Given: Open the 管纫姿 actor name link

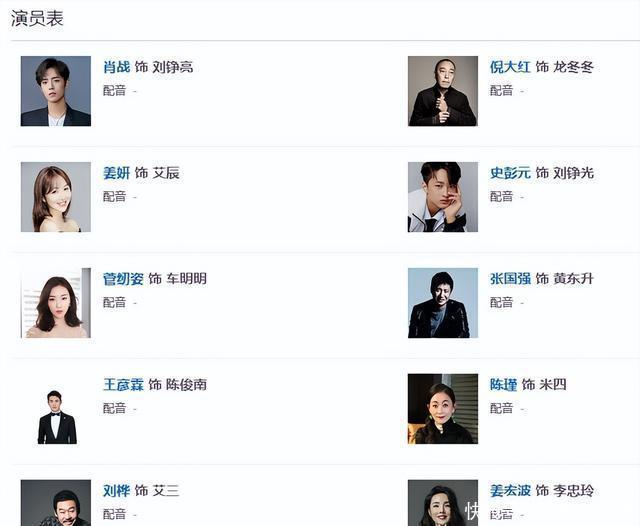Looking at the screenshot, I should (x=123, y=279).
